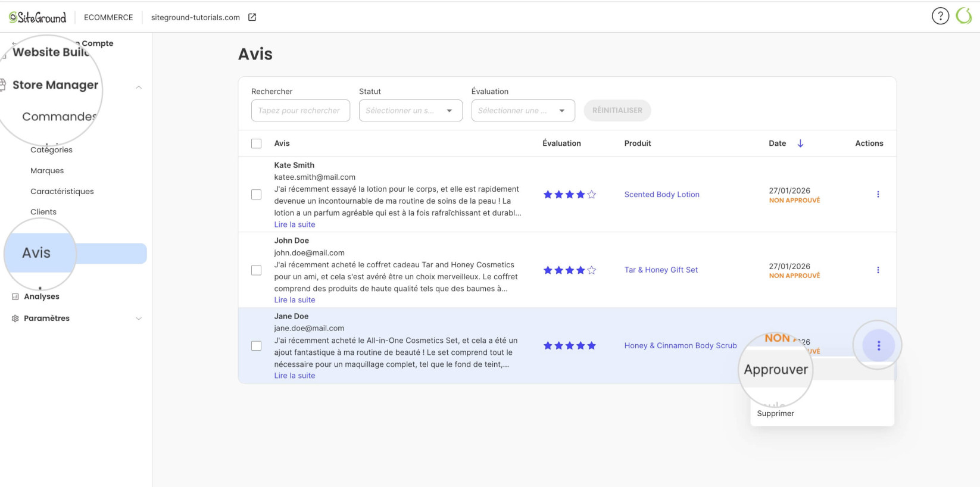Click the katee.smith@mail.com email text

[314, 177]
